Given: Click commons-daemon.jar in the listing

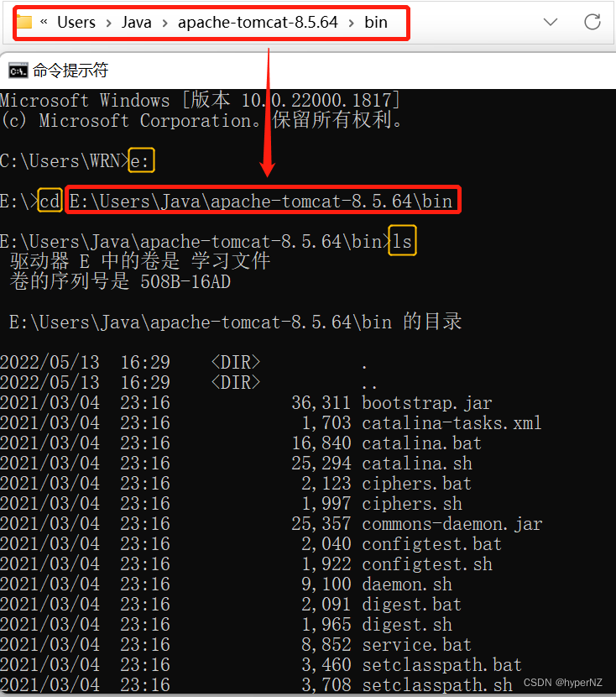Looking at the screenshot, I should coord(452,524).
